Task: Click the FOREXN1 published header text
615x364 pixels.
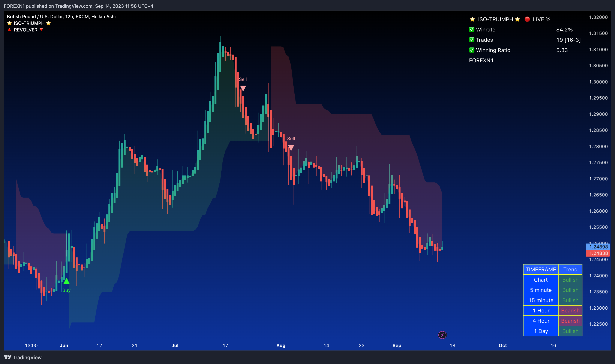Action: (78, 6)
